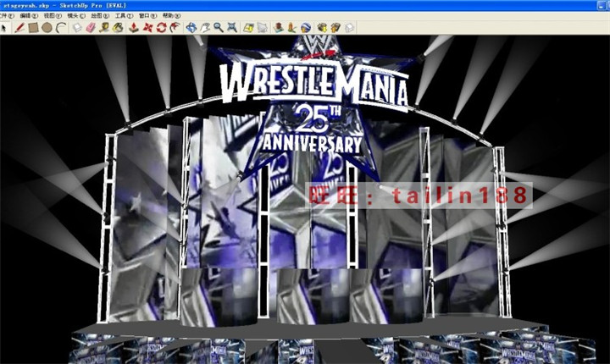Click the Get Current View icon
The width and height of the screenshot is (610, 364).
tap(278, 28)
